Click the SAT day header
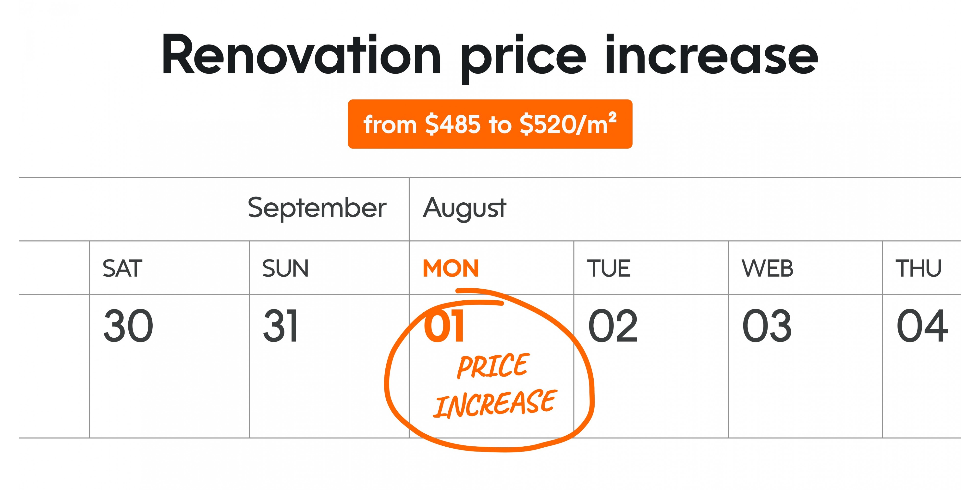The width and height of the screenshot is (980, 490). (122, 268)
